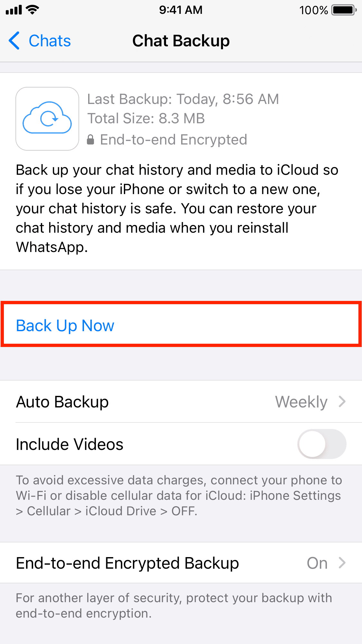
Task: Tap the lock icon beside End-to-end Encrypted
Action: pyautogui.click(x=91, y=140)
